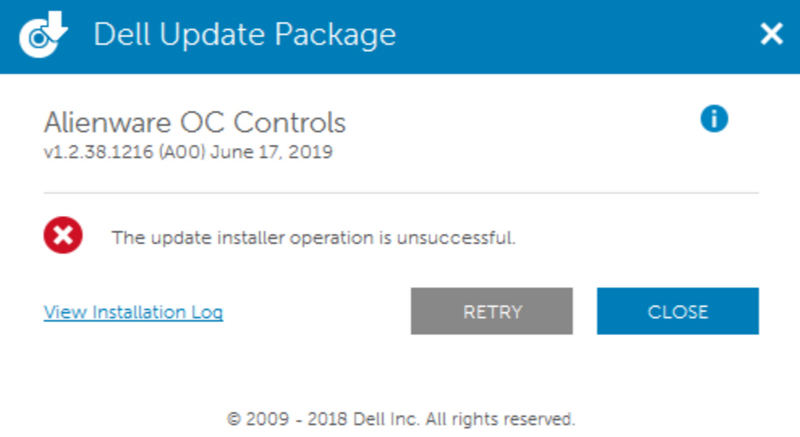Select the v1.2.38.1216 version number
The height and width of the screenshot is (437, 800).
pyautogui.click(x=91, y=153)
